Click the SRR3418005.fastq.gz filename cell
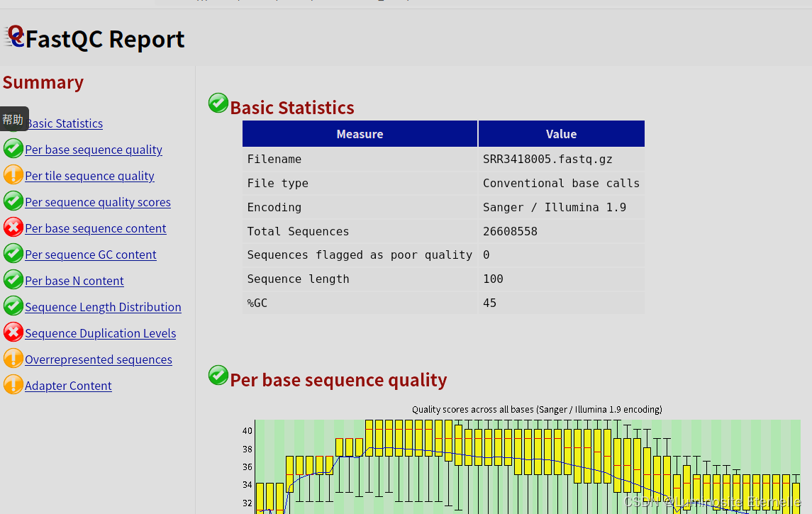This screenshot has width=812, height=514. tap(547, 159)
